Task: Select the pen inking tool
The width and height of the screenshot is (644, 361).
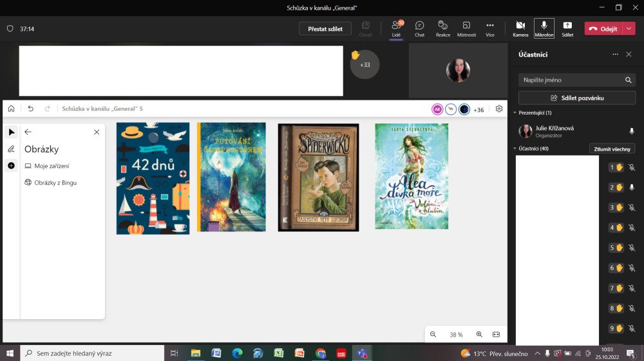Action: point(11,149)
